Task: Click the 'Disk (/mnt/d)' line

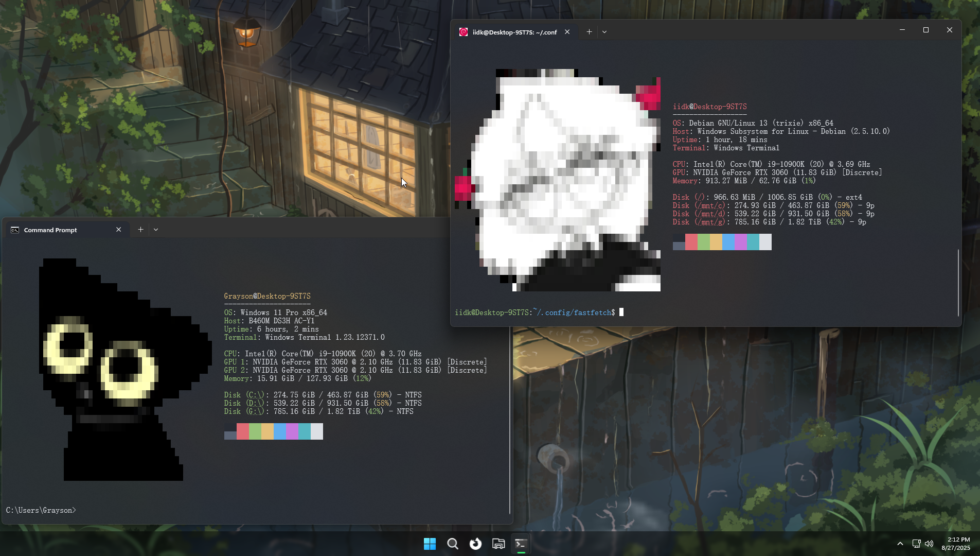Action: click(774, 214)
